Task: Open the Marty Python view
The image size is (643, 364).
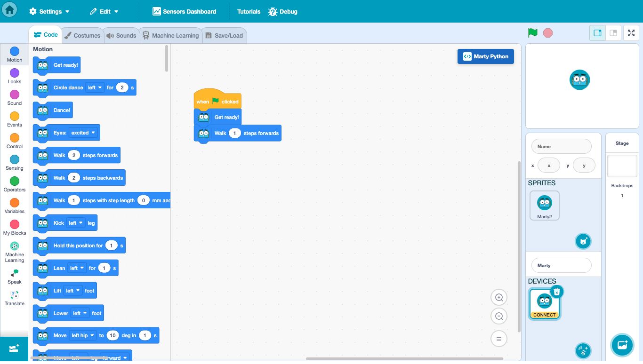Action: click(x=486, y=56)
